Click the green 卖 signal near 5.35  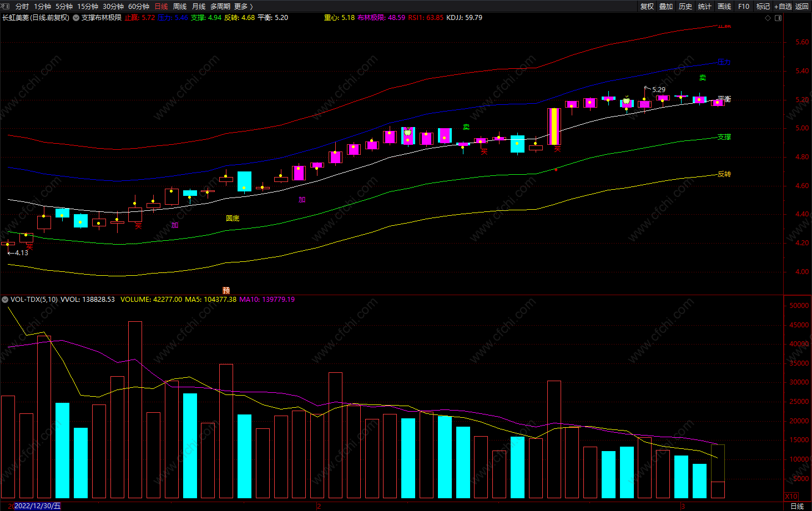click(x=703, y=78)
